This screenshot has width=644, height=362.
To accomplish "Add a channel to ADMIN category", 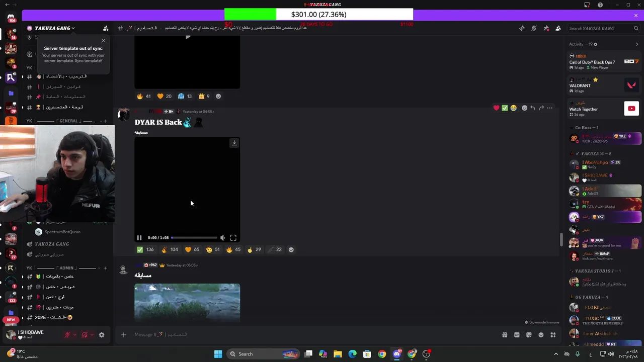I will (x=105, y=268).
